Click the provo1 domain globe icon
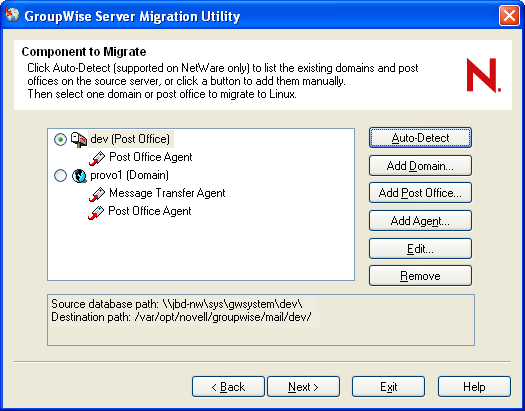This screenshot has width=525, height=411. (79, 176)
